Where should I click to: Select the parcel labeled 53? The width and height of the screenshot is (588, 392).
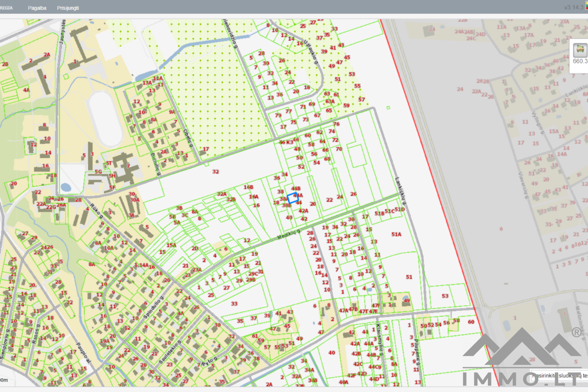click(x=445, y=296)
